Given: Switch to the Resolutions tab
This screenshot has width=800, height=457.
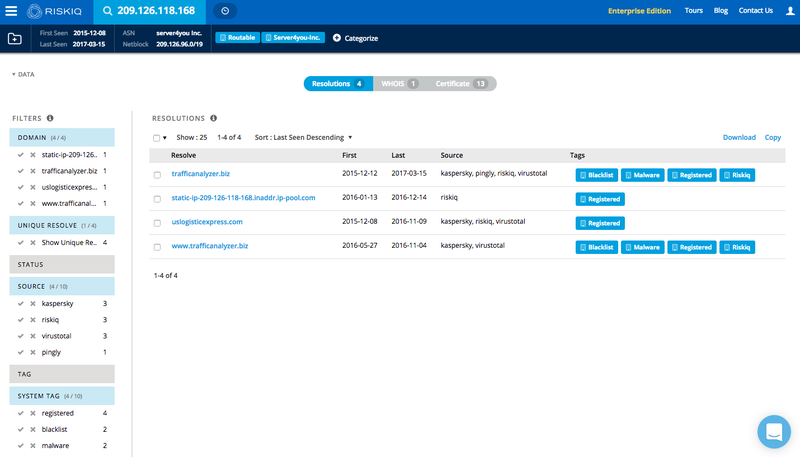Looking at the screenshot, I should pos(338,84).
